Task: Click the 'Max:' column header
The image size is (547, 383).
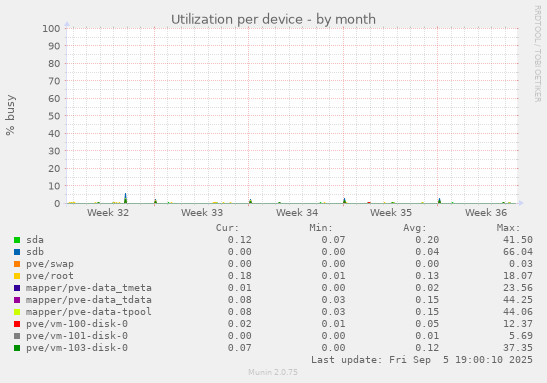Action: coord(509,228)
